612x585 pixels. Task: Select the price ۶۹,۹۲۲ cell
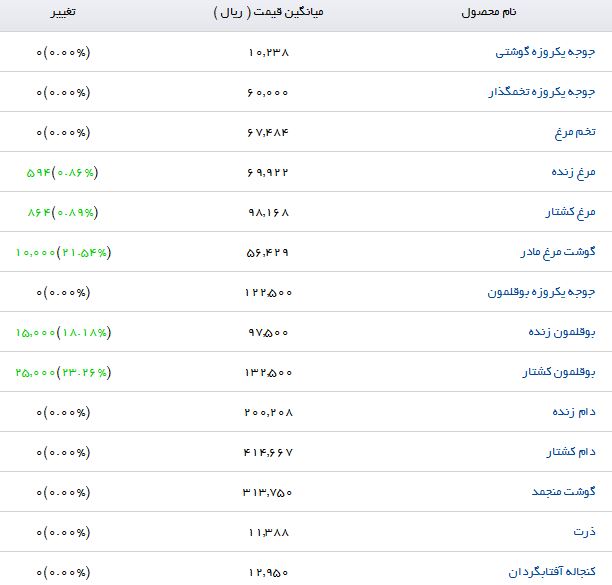click(x=268, y=172)
